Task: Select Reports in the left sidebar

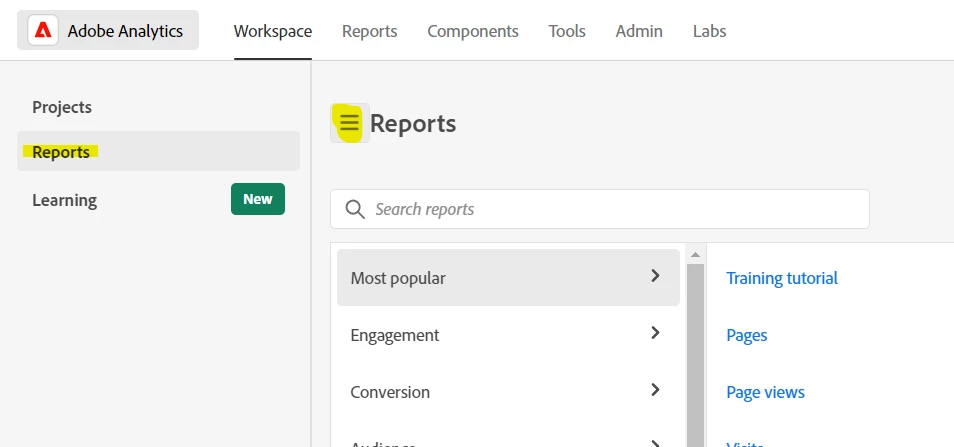Action: coord(158,151)
